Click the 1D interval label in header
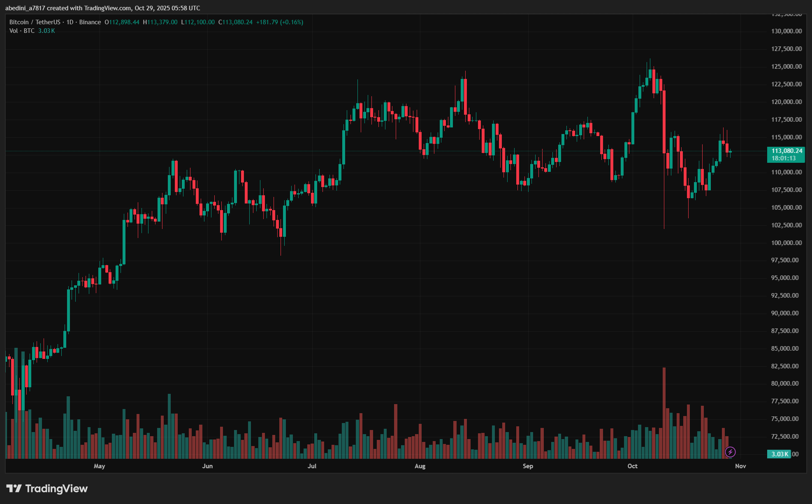The height and width of the screenshot is (504, 812). coord(70,22)
